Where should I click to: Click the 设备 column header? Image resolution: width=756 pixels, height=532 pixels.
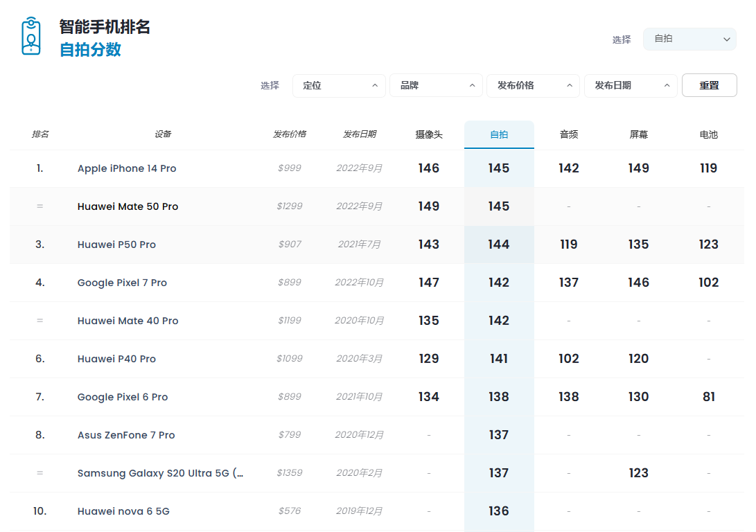click(x=163, y=134)
